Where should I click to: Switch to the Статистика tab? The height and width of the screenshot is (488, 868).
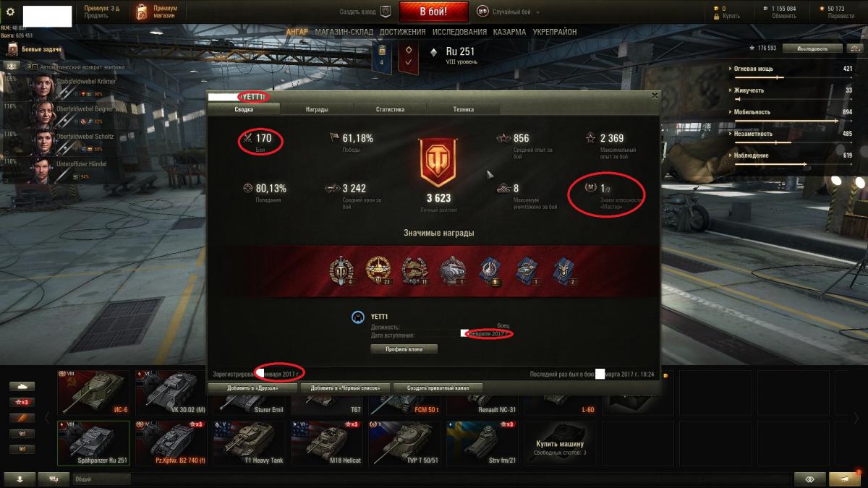390,109
